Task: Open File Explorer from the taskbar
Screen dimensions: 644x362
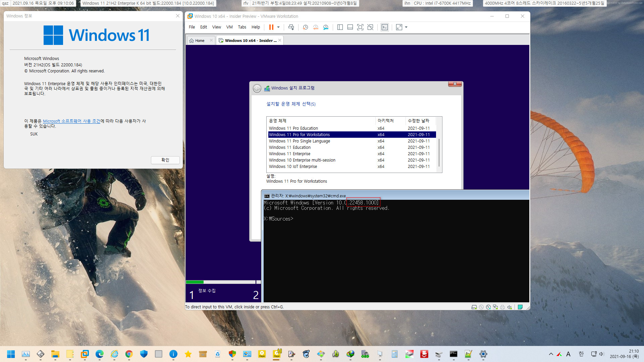Action: pos(55,354)
